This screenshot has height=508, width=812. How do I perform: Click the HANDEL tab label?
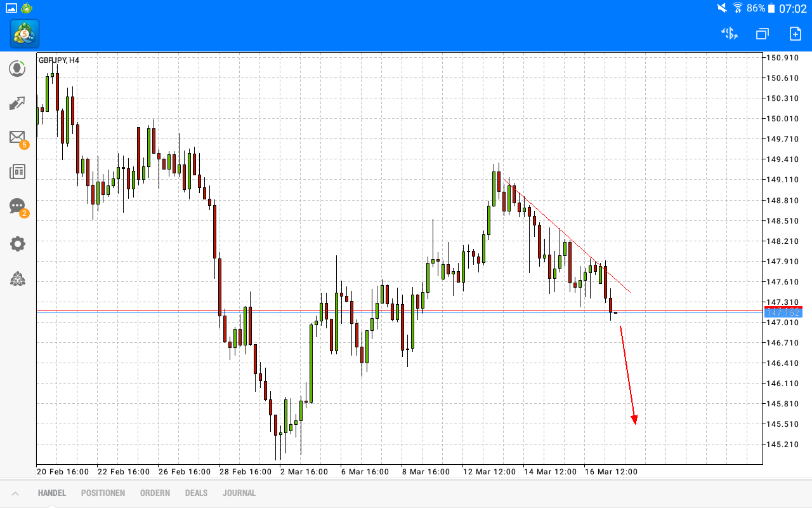tap(51, 493)
